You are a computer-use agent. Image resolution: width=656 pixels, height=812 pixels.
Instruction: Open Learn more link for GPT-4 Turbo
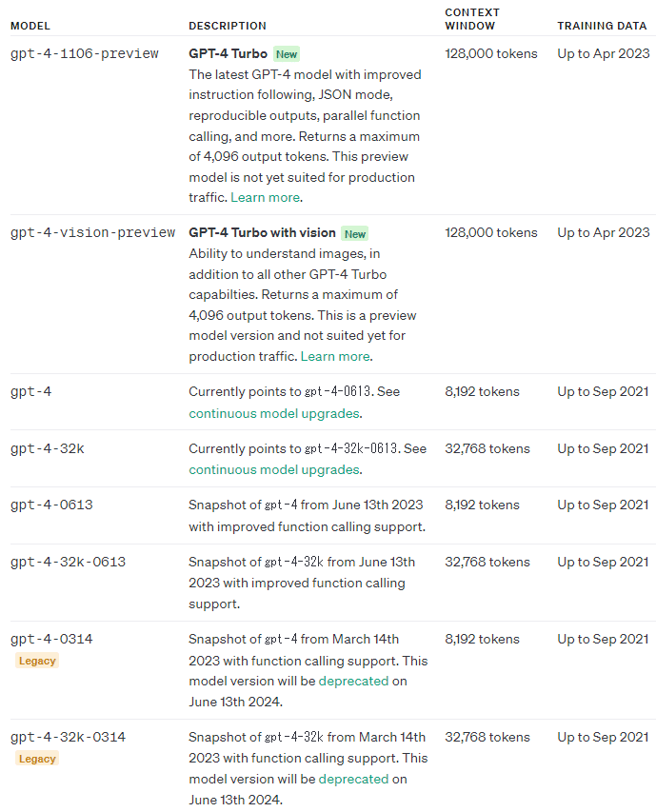coord(265,197)
